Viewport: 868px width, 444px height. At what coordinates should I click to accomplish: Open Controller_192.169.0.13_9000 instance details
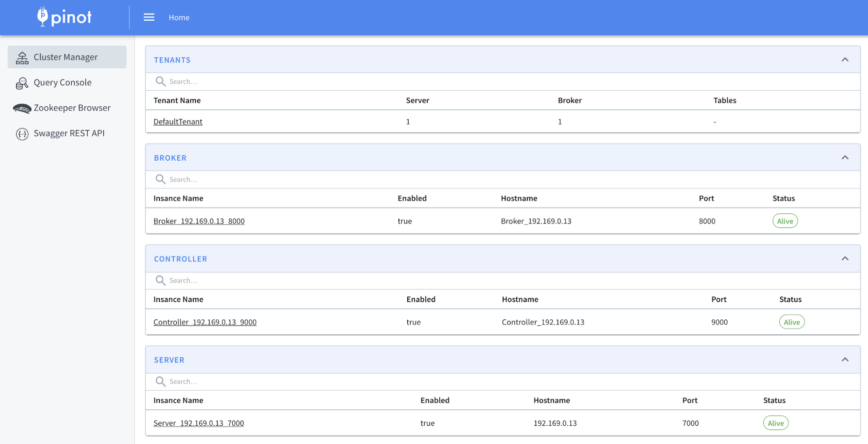tap(205, 322)
